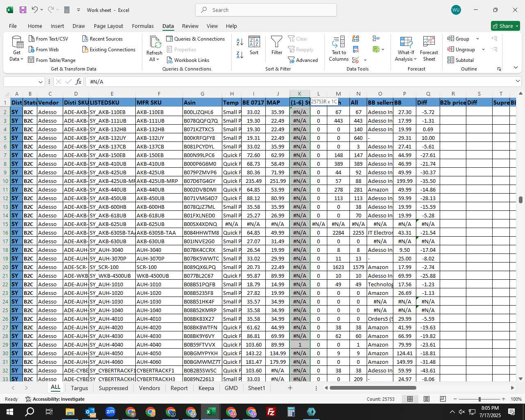Launch Text to Columns wizard
Viewport: 525px width, 420px height.
pyautogui.click(x=339, y=49)
